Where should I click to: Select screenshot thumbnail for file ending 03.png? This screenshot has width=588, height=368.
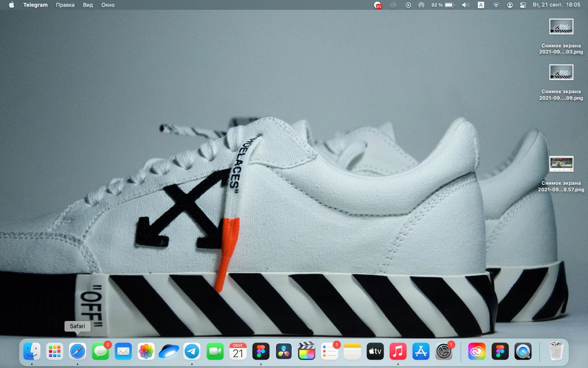561,26
